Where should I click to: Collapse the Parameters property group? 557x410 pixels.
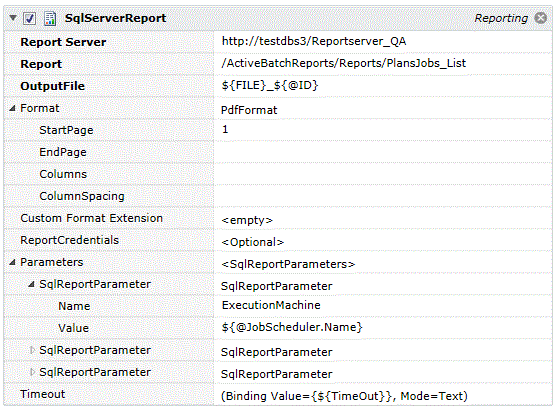(x=12, y=262)
